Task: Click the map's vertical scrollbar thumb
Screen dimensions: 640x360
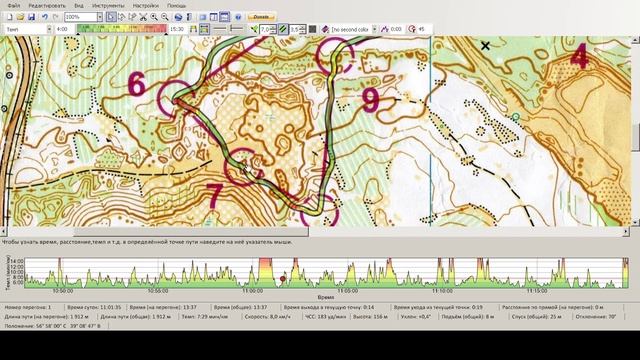Action: [x=636, y=138]
